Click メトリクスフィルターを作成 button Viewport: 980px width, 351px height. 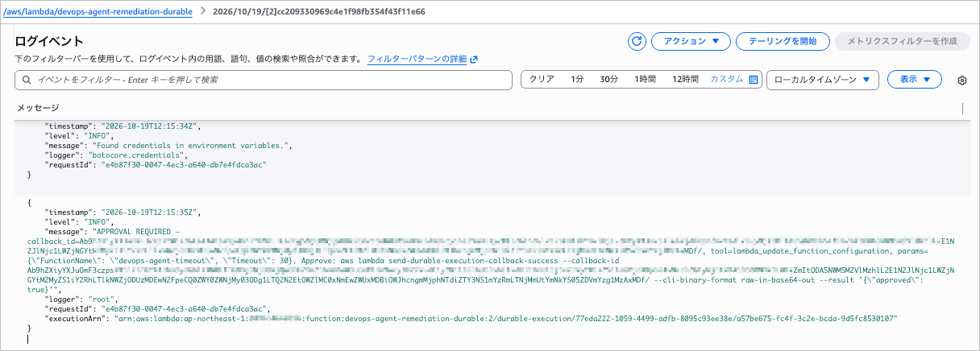click(902, 41)
